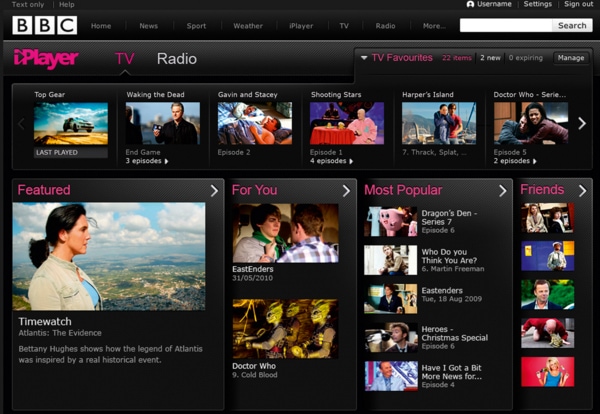Open the Harper's Island thumbnail

[x=439, y=123]
